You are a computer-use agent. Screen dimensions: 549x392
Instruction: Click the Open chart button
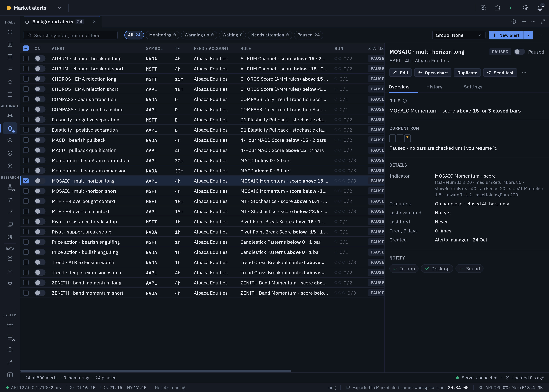click(433, 73)
